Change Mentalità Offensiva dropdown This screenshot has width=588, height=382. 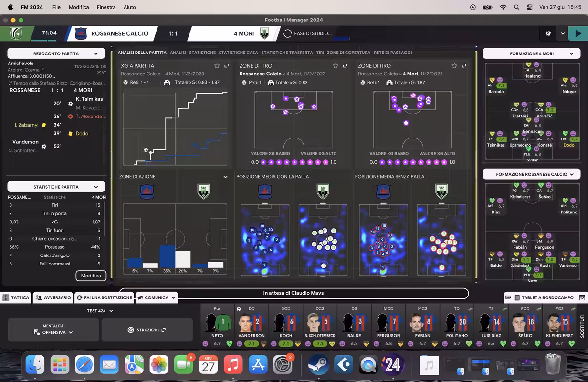coord(53,329)
